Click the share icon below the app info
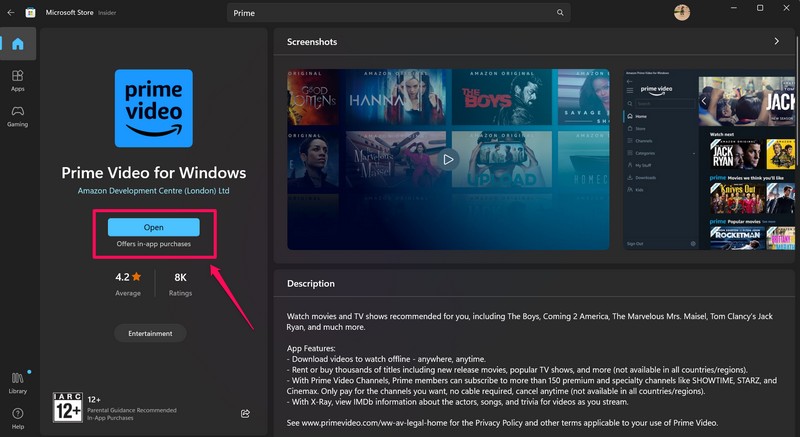This screenshot has width=800, height=437. tap(245, 412)
